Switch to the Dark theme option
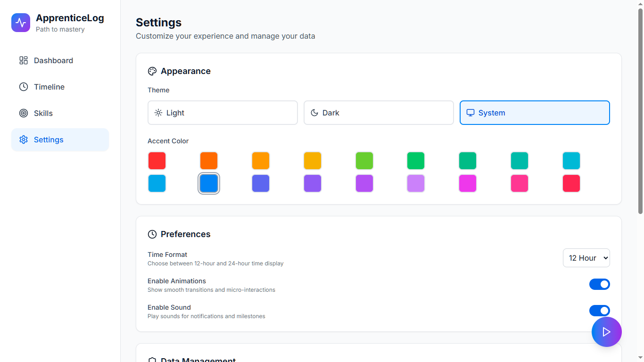This screenshot has height=362, width=644. [x=379, y=113]
